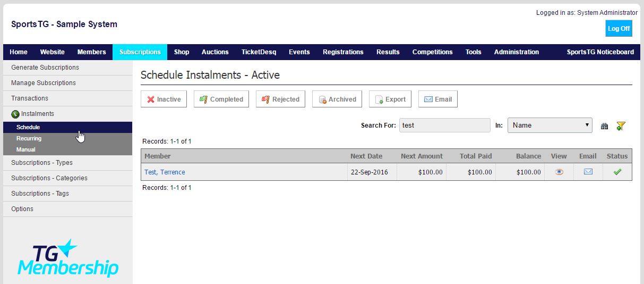644x284 pixels.
Task: Open Subscriptions - Types in sidebar
Action: pyautogui.click(x=67, y=163)
